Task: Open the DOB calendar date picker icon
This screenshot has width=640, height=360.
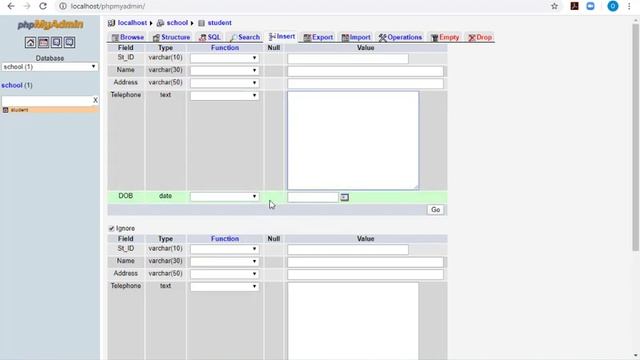Action: click(344, 197)
